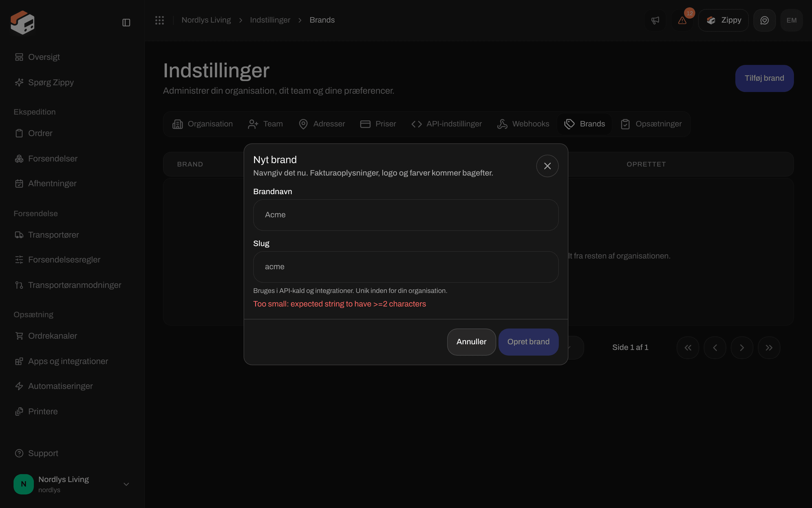Open the chat support icon in header
The image size is (812, 508).
coord(764,20)
